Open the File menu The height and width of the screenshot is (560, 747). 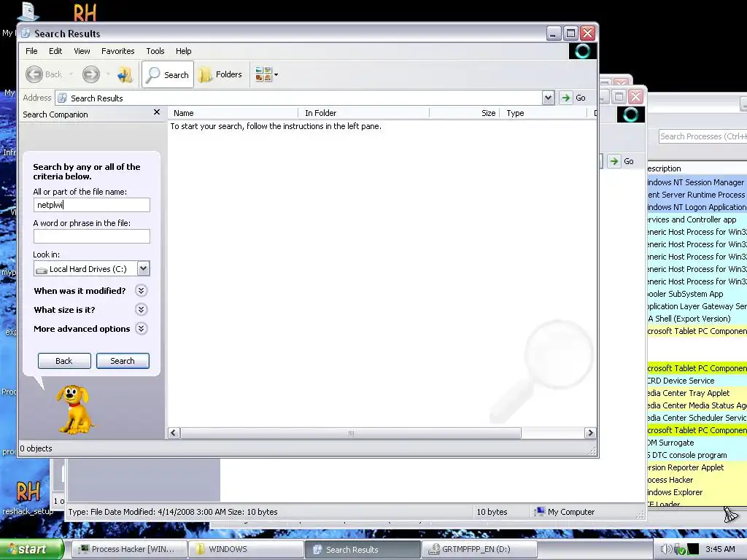[x=31, y=51]
